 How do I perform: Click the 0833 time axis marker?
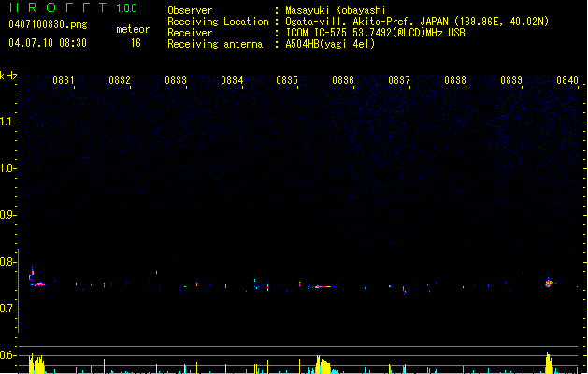pos(176,80)
